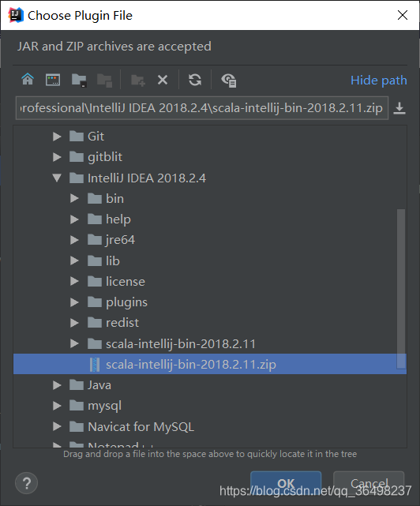Click the Project directory icon
This screenshot has height=506, width=420.
[79, 80]
